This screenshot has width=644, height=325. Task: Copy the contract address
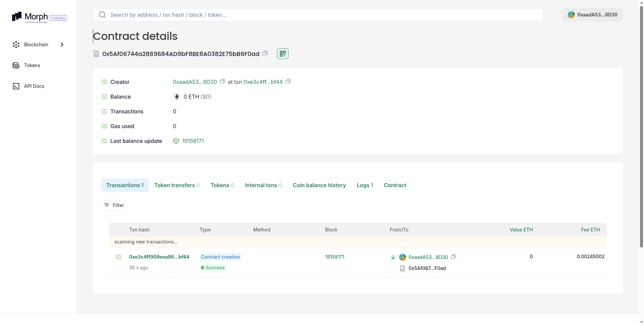pyautogui.click(x=265, y=53)
